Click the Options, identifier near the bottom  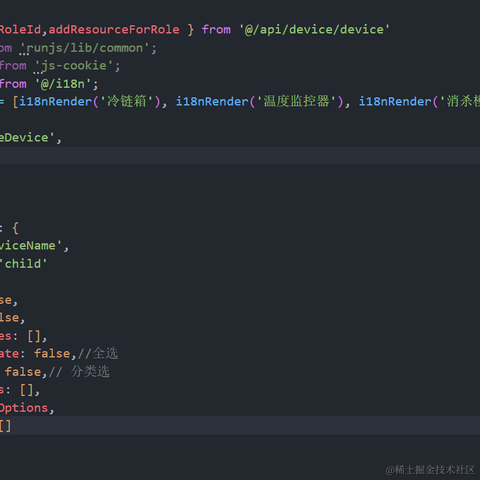26,408
